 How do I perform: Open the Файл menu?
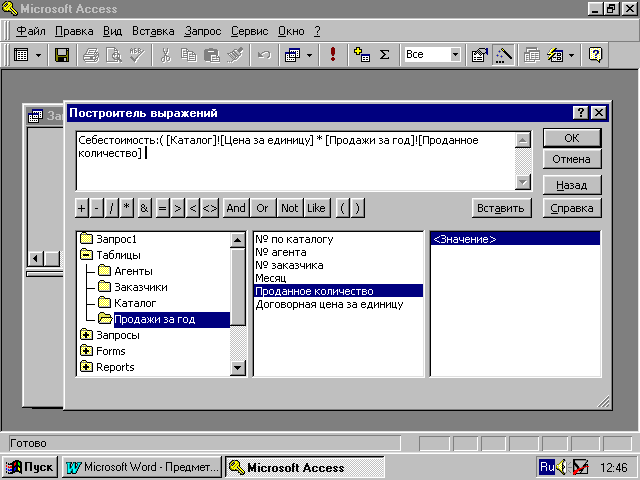(31, 31)
